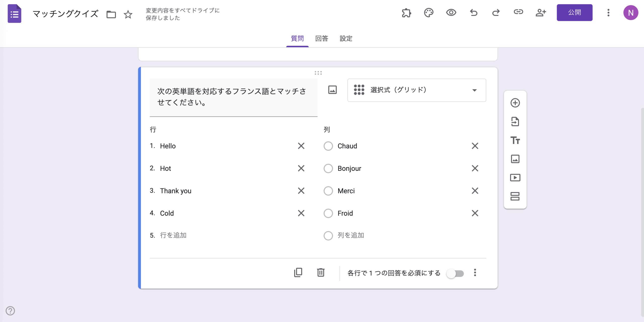Add a new question
Viewport: 644px width, 322px height.
515,103
